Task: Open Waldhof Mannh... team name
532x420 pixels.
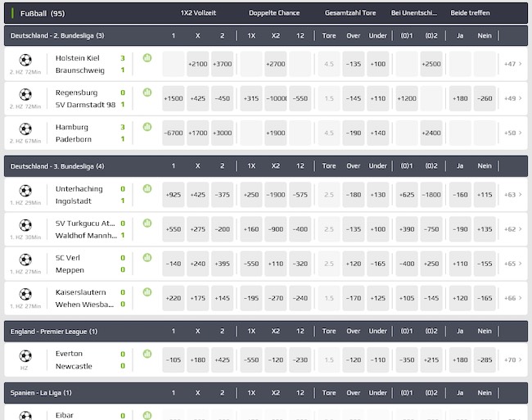Action: (x=86, y=236)
